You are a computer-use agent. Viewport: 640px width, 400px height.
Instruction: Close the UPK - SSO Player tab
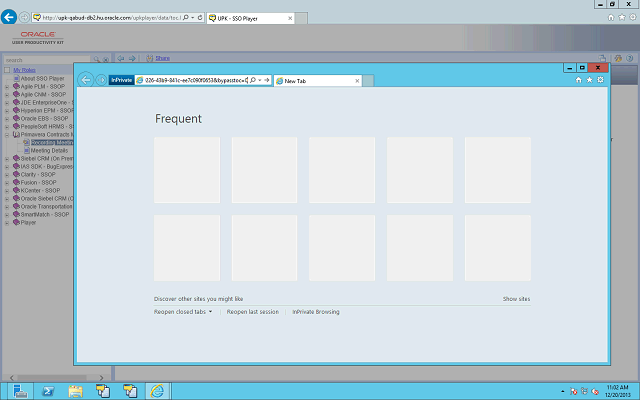(x=290, y=18)
